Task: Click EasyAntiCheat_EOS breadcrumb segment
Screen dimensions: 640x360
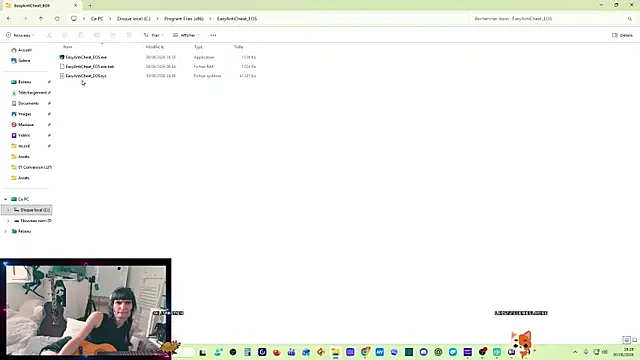Action: (237, 18)
